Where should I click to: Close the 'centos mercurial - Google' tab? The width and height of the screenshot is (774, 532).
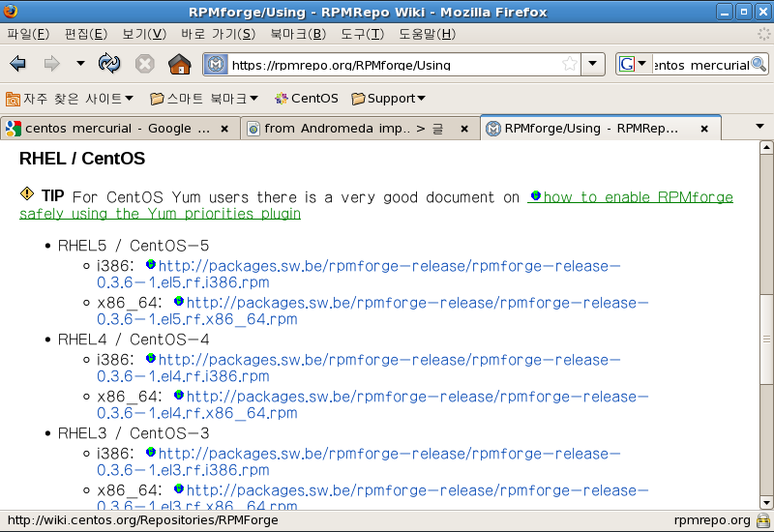pyautogui.click(x=224, y=129)
